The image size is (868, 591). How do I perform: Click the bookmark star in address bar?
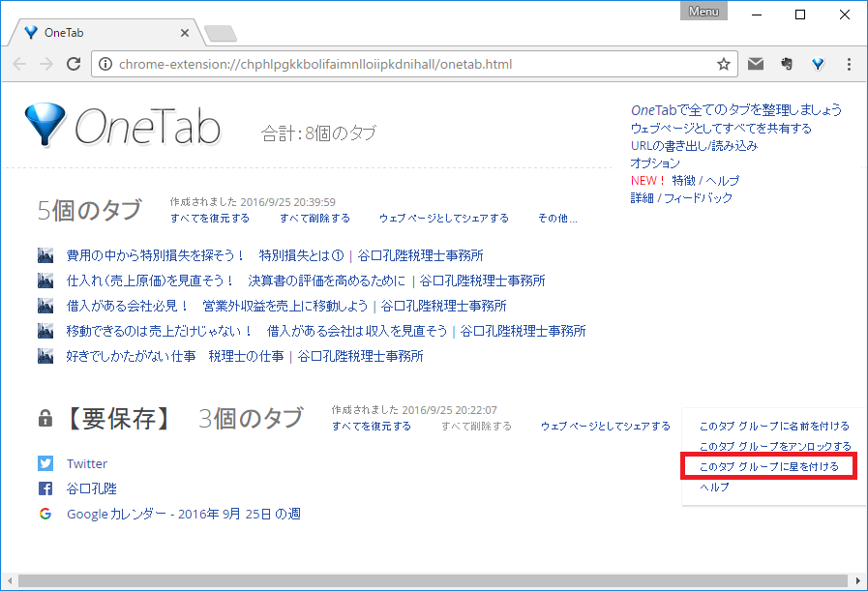[x=723, y=65]
